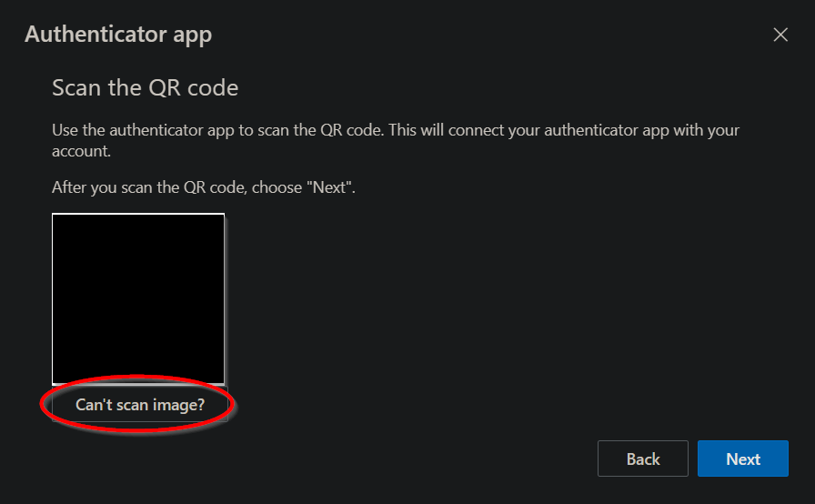Close the Authenticator app dialog
Screen dimensions: 815x504
point(780,35)
